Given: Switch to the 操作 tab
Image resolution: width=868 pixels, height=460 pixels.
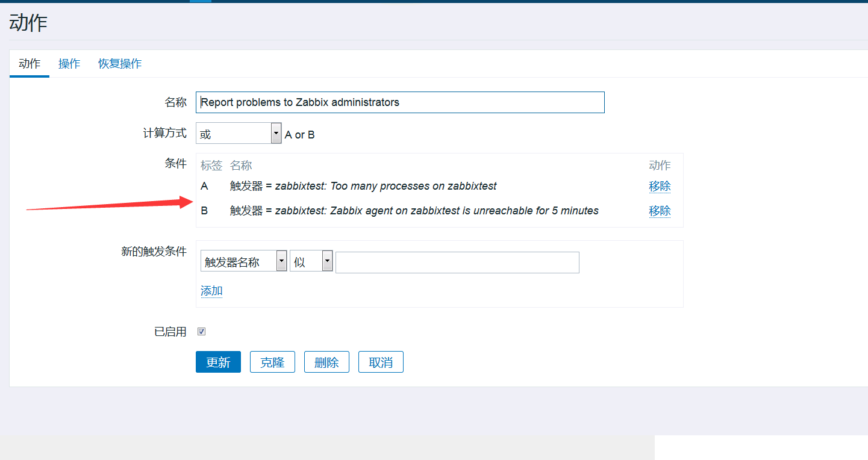Looking at the screenshot, I should pyautogui.click(x=69, y=64).
